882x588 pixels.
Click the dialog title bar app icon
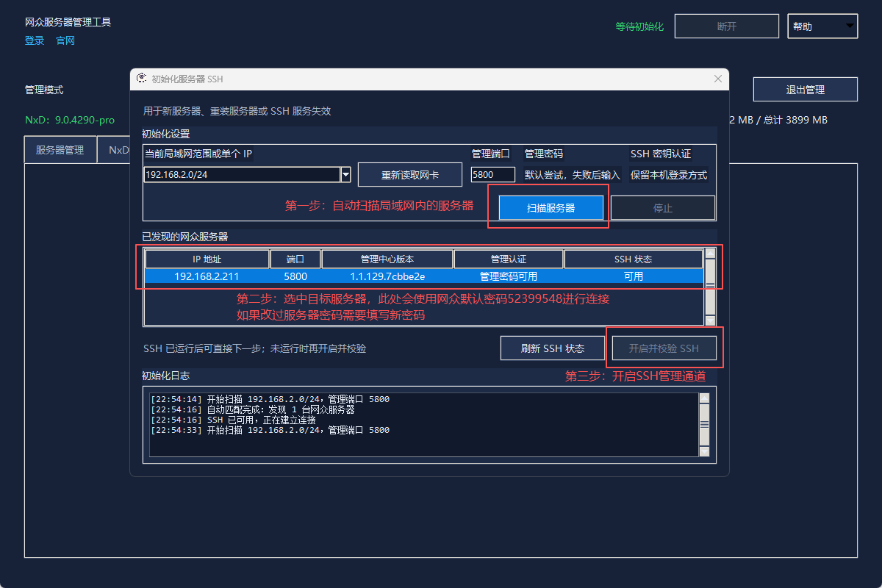pos(141,78)
